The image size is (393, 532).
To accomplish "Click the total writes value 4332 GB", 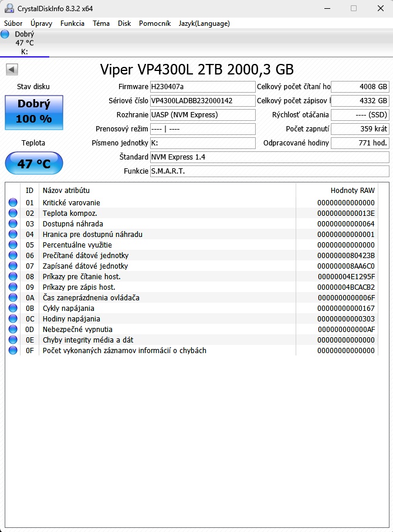I will [x=360, y=101].
